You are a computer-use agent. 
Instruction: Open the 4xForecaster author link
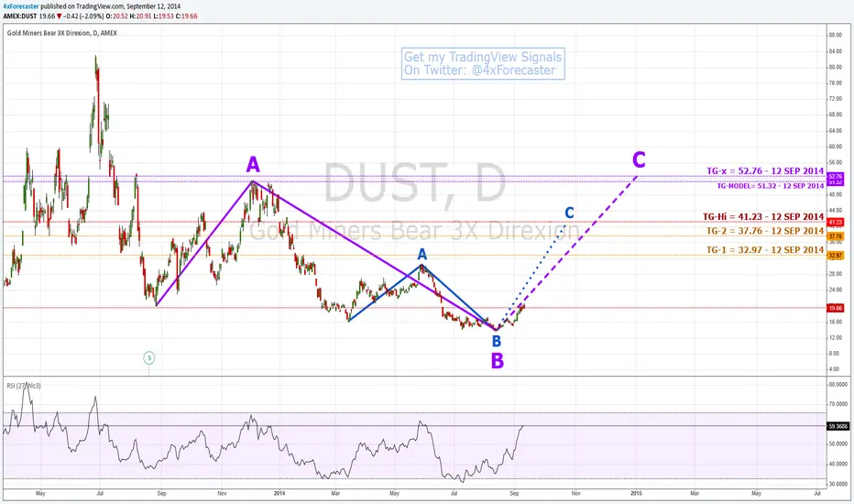tap(20, 6)
